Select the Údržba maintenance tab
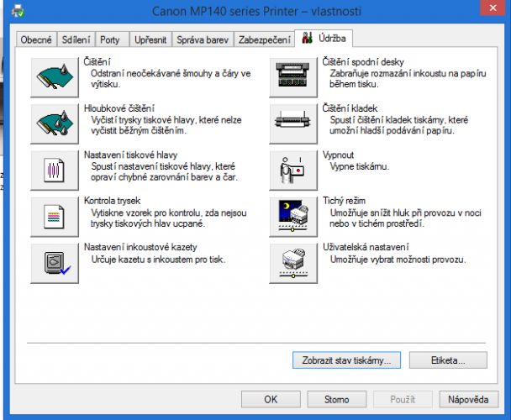 coord(324,39)
